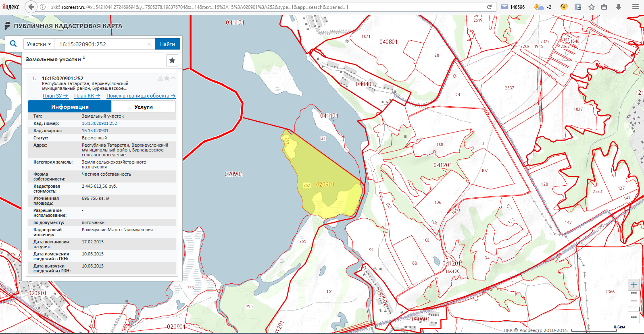Image resolution: width=644 pixels, height=334 pixels.
Task: Select the area 696 756 кв. м
Action: (x=96, y=198)
